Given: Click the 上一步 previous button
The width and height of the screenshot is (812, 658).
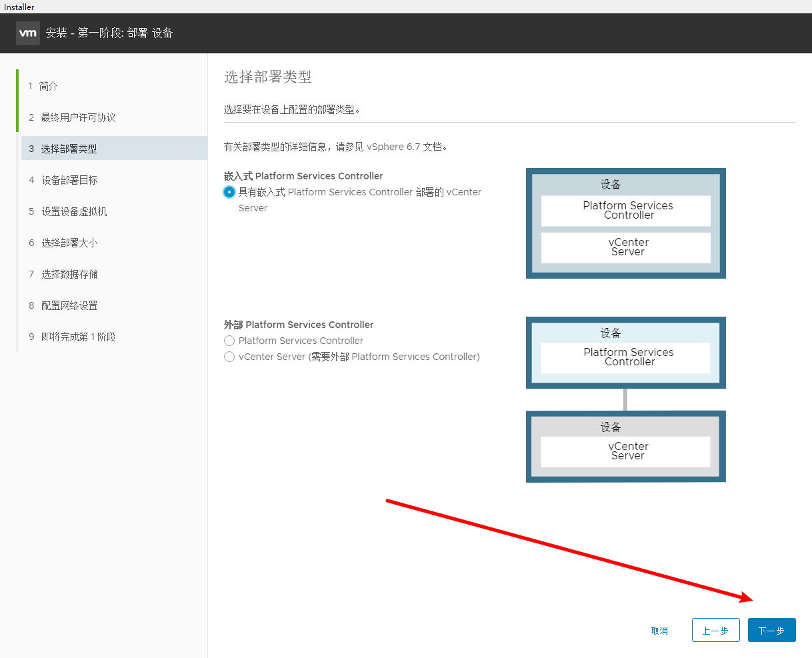Looking at the screenshot, I should click(x=715, y=630).
